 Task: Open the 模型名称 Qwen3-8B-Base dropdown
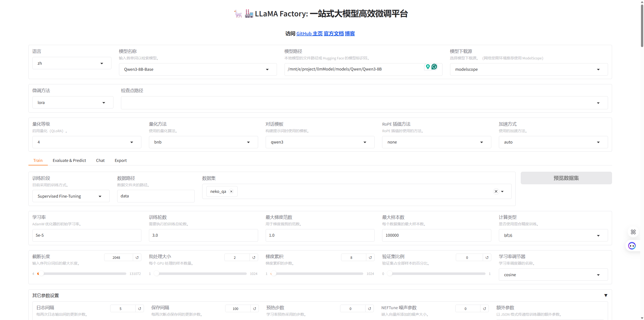pyautogui.click(x=267, y=69)
